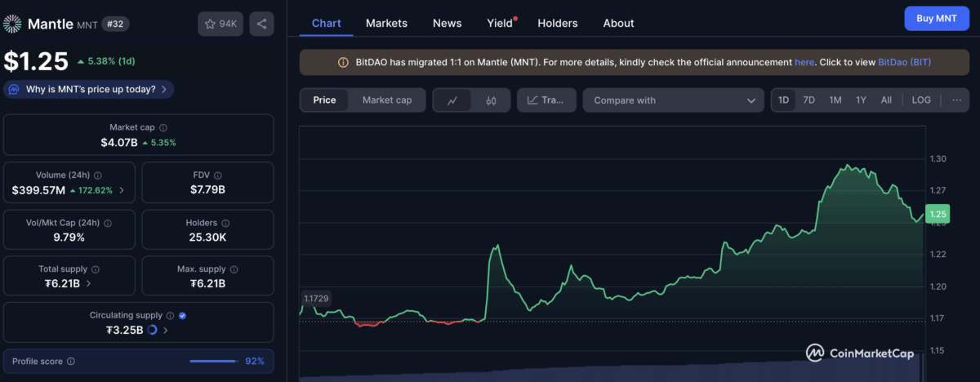Switch to the About tab
The image size is (980, 382).
tap(618, 23)
